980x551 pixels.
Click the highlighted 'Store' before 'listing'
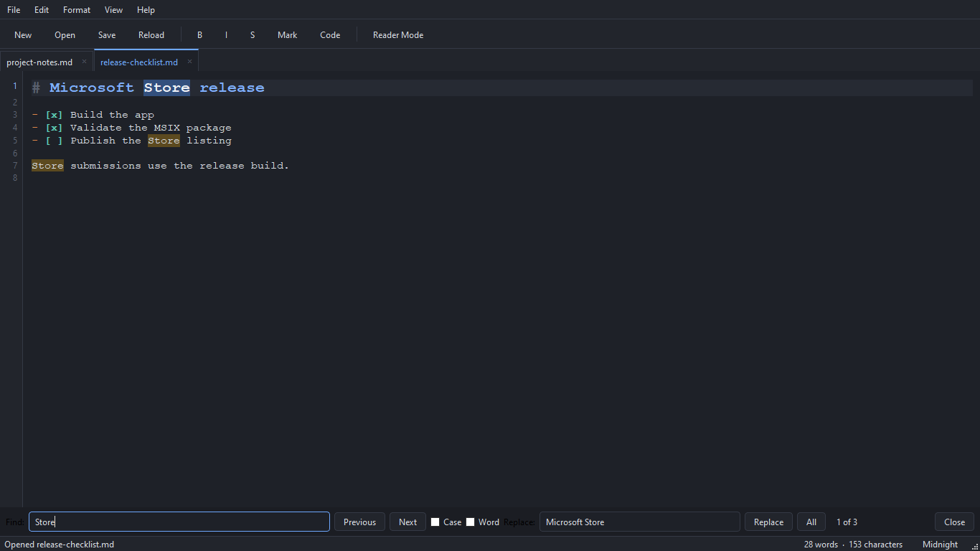(164, 141)
